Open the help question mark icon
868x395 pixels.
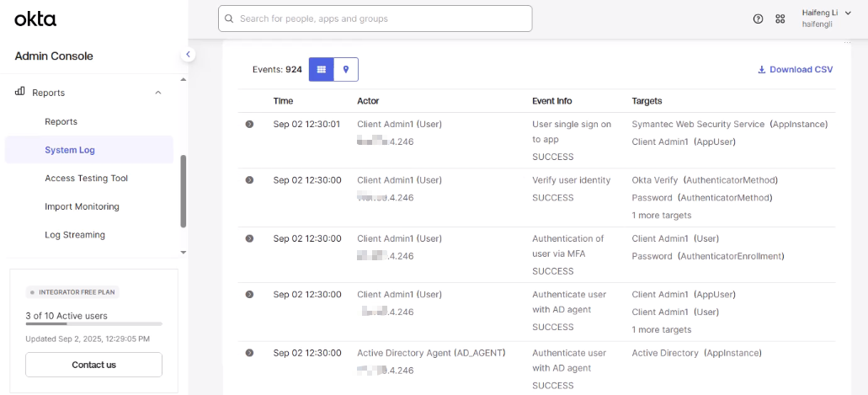click(x=759, y=19)
